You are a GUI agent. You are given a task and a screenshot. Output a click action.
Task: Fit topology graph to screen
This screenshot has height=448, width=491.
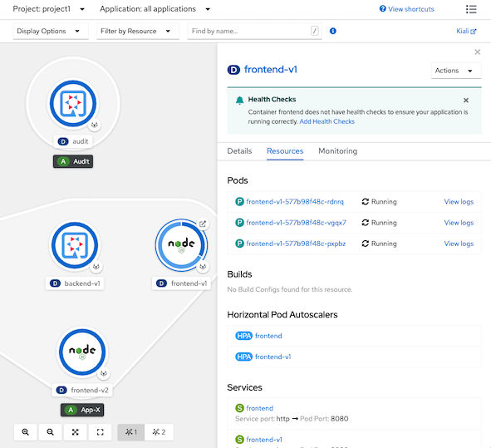pos(75,432)
